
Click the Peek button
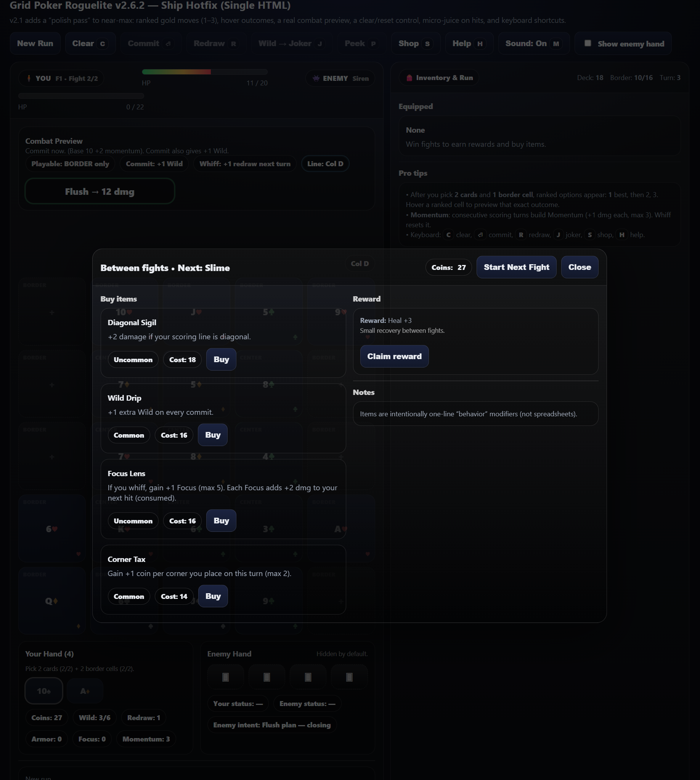[361, 43]
